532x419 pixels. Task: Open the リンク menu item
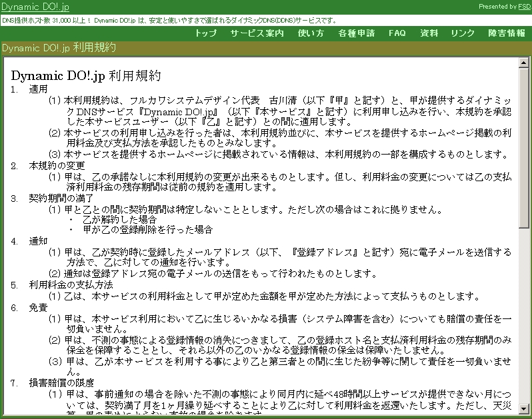pyautogui.click(x=463, y=33)
